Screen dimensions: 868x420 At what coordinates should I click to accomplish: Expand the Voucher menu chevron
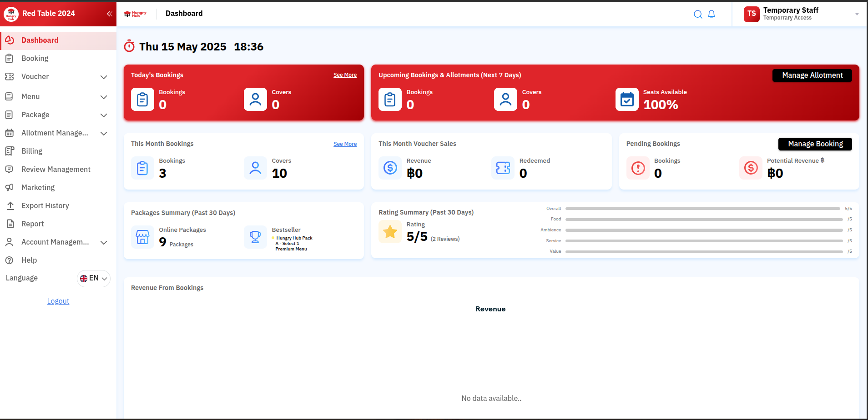[104, 77]
